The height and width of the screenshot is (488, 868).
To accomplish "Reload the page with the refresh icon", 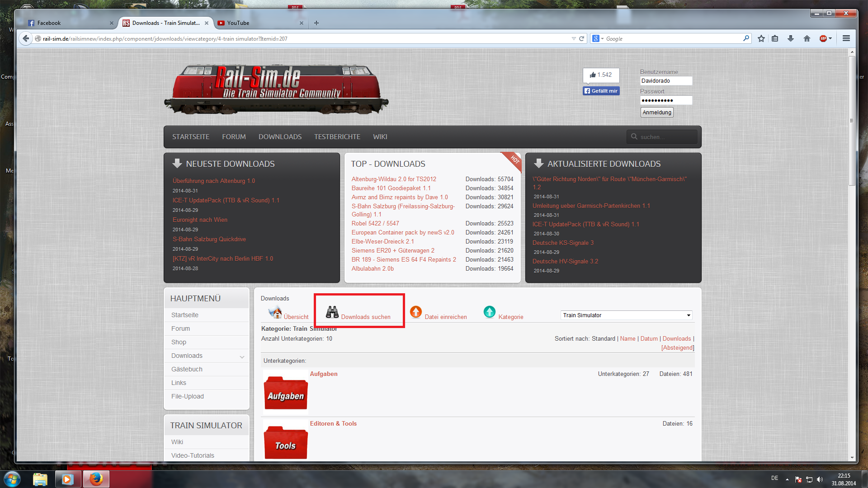I will (582, 38).
